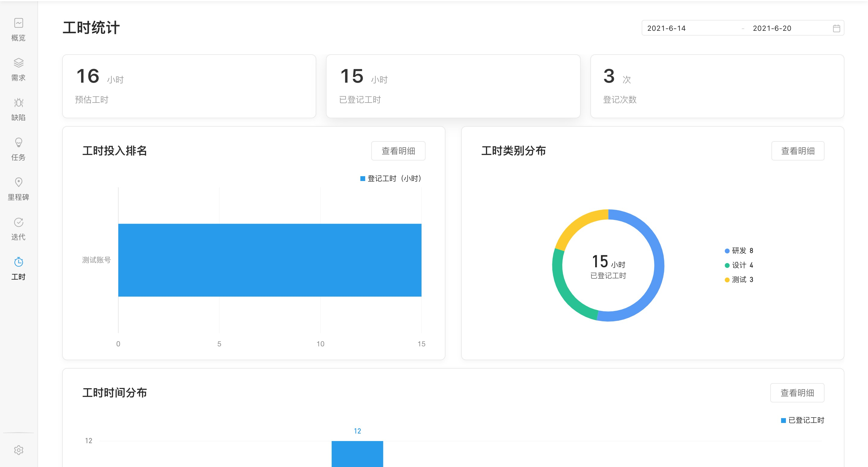Toggle 设计 4 legend item

[739, 265]
